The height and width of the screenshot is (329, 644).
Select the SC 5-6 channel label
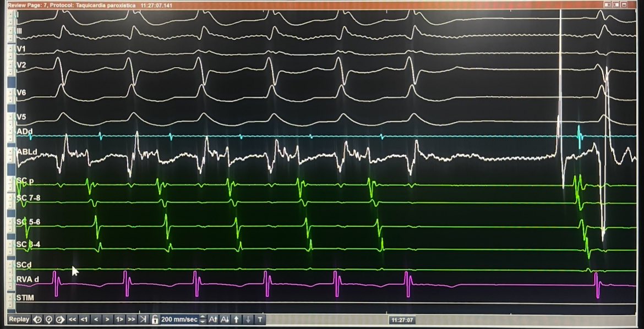pos(28,222)
